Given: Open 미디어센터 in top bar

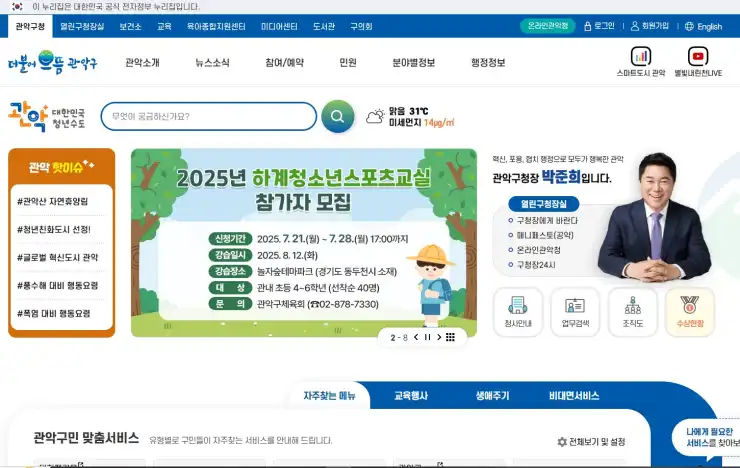Looking at the screenshot, I should click(x=279, y=26).
